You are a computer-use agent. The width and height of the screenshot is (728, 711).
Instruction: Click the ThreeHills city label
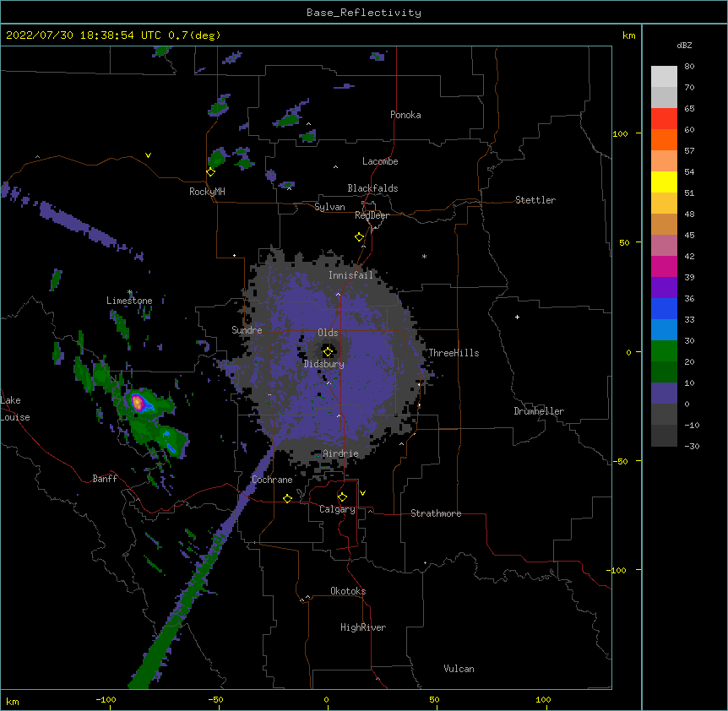coord(454,353)
